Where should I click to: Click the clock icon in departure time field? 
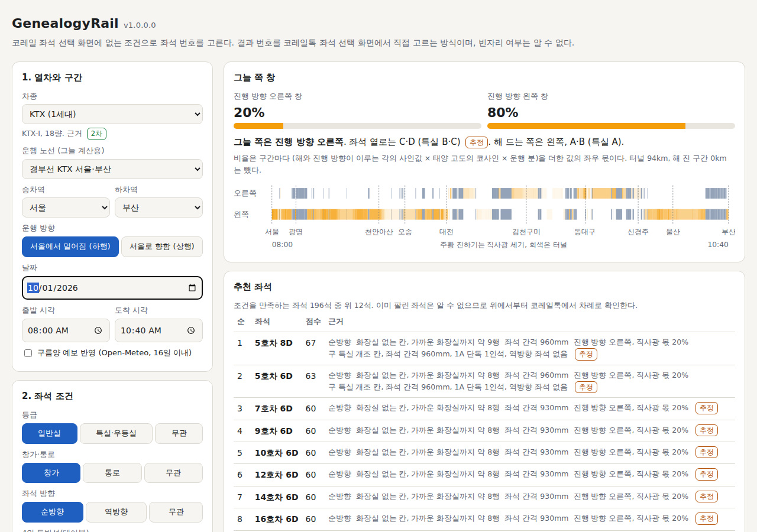tap(98, 330)
